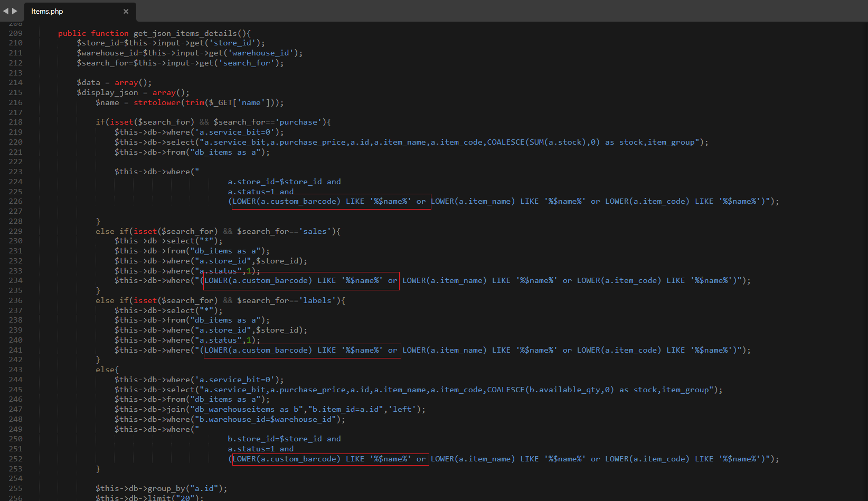Click 'b.store_id=$store_id and' on line 250

285,439
